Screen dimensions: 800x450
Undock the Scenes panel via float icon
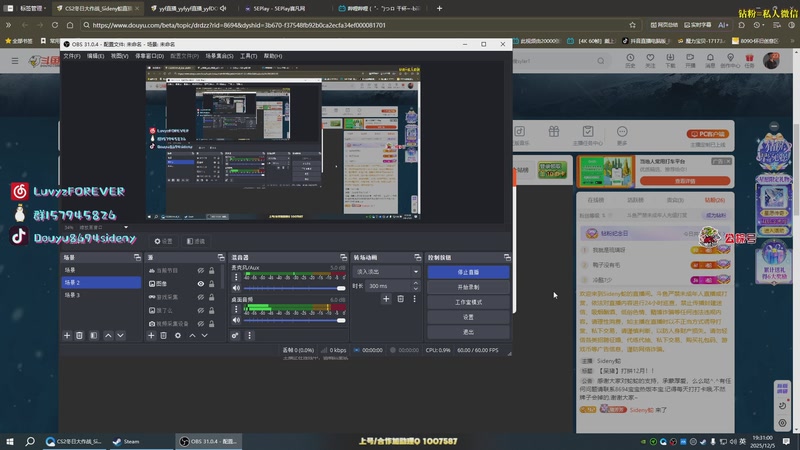click(137, 258)
